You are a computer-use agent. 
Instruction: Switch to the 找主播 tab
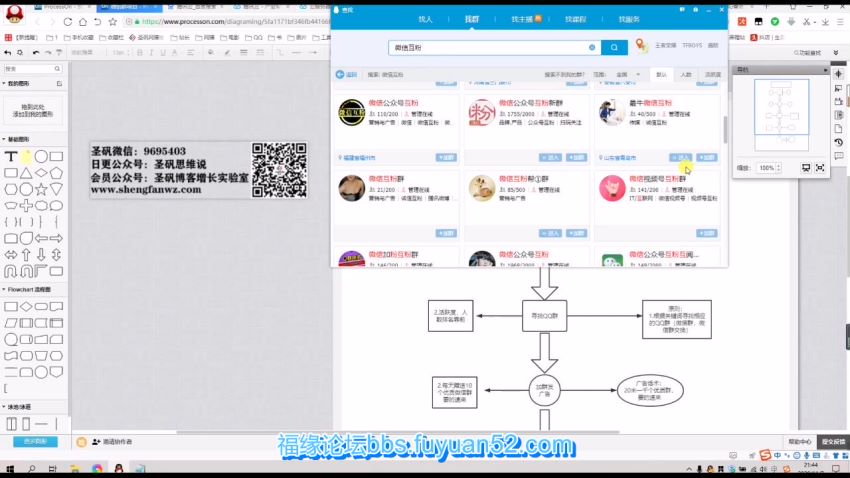pyautogui.click(x=526, y=19)
